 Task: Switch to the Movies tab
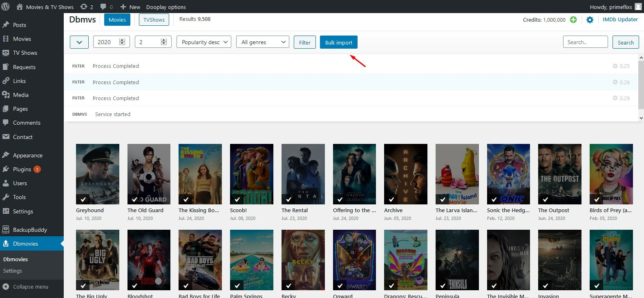tap(117, 20)
